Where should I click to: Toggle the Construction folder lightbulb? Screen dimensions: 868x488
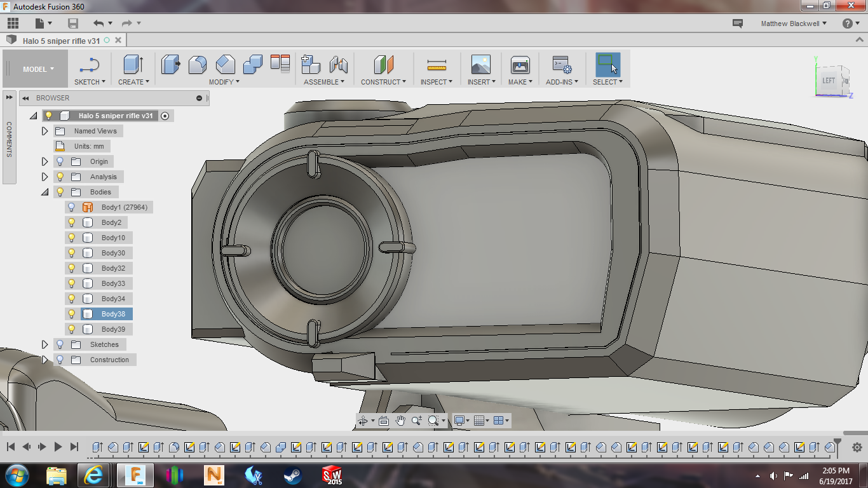click(x=60, y=360)
